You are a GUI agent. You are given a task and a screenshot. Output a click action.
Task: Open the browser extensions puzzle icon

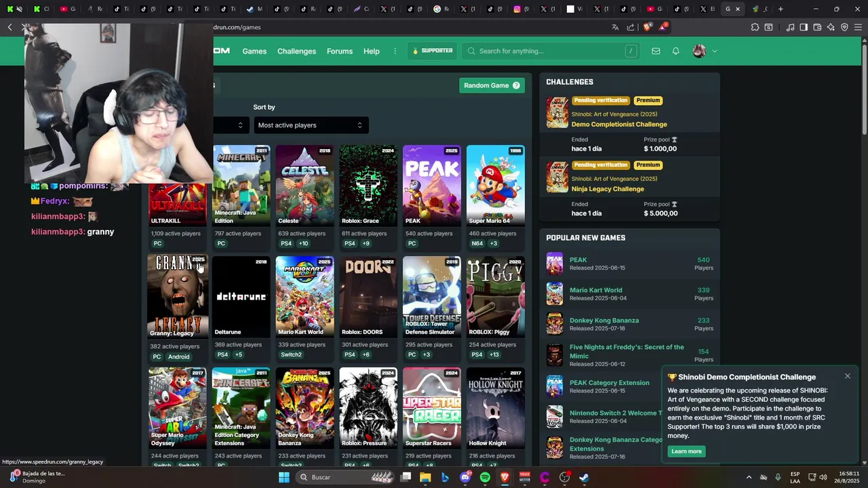tap(755, 27)
